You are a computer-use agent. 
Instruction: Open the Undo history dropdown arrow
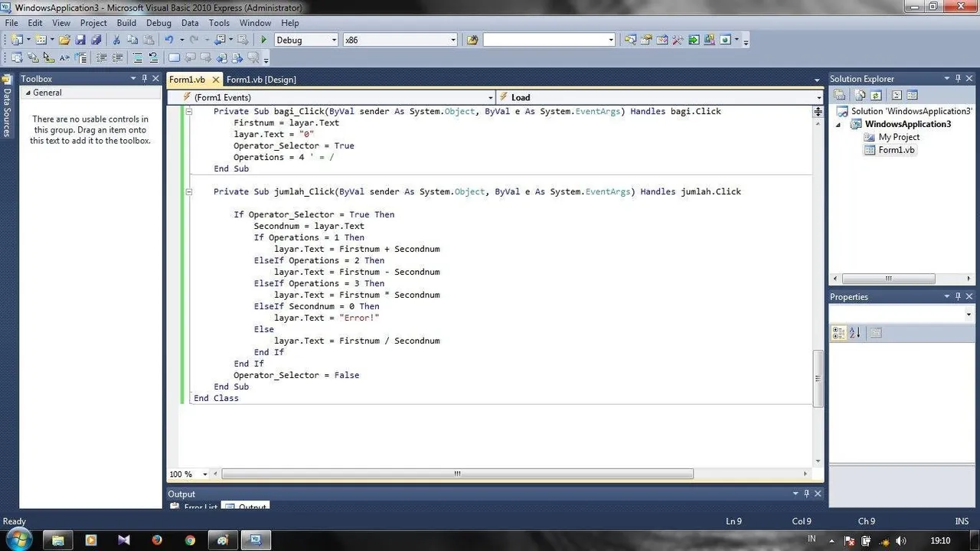181,40
